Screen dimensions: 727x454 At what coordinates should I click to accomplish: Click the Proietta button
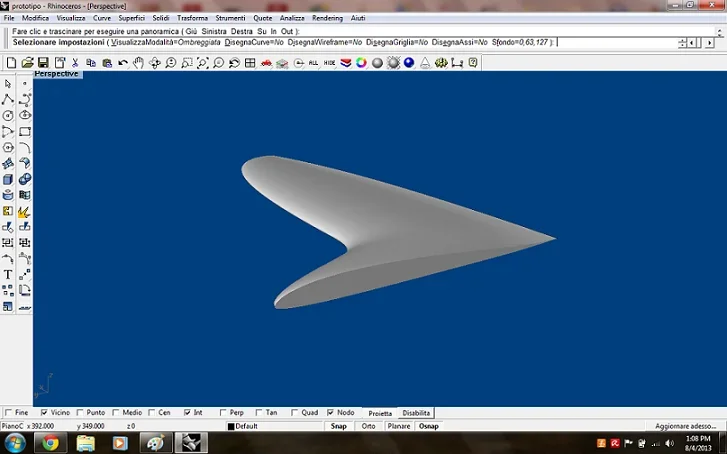click(x=380, y=413)
